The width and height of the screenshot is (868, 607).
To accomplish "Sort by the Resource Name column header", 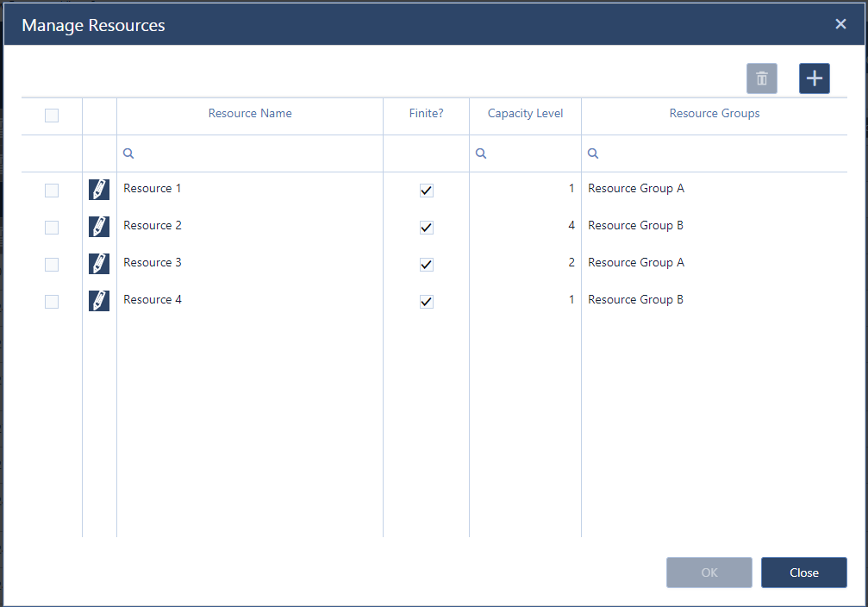I will tap(249, 113).
